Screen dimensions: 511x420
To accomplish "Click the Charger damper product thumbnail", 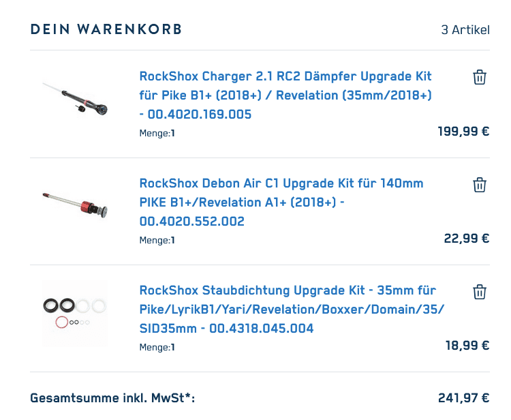I will click(75, 98).
